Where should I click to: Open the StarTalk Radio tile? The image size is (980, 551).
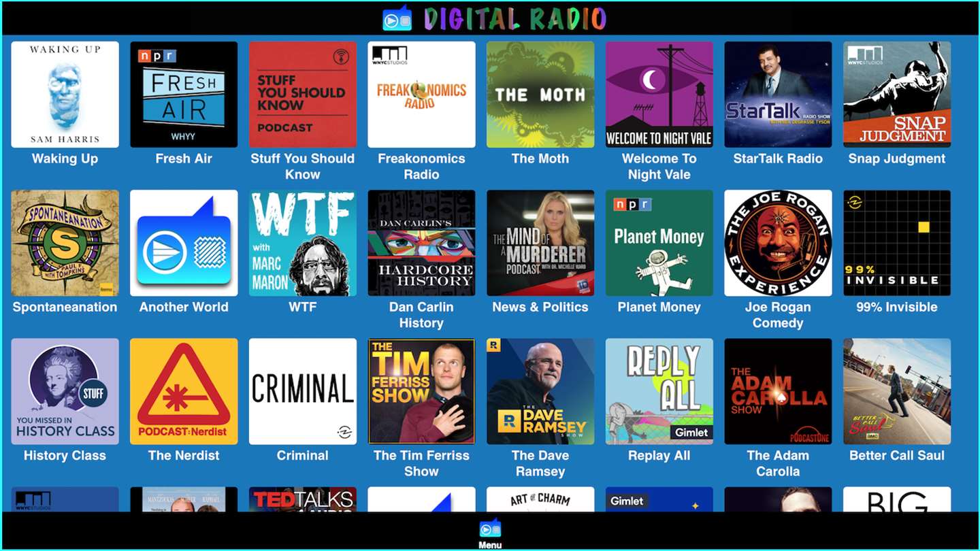778,95
